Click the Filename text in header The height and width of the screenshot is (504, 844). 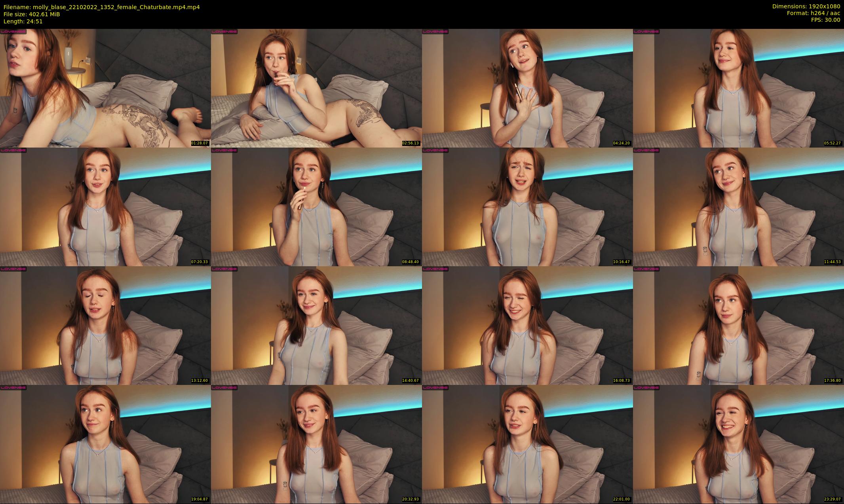click(101, 7)
